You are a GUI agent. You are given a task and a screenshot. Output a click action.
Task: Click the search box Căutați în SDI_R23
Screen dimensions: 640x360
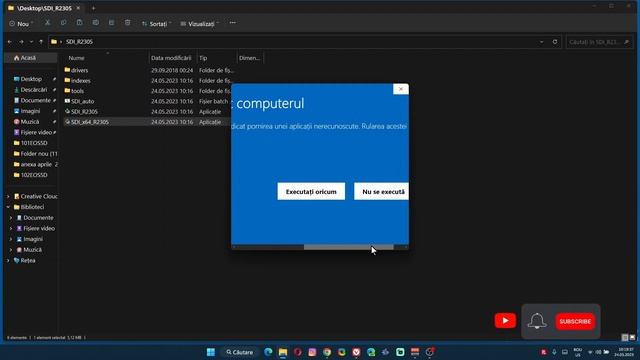pos(599,42)
